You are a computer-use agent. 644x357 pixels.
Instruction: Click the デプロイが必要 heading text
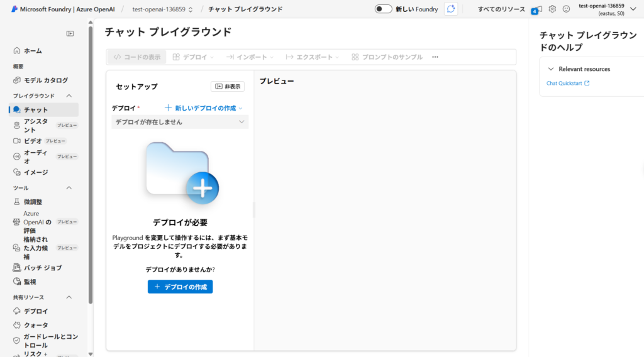(x=180, y=222)
